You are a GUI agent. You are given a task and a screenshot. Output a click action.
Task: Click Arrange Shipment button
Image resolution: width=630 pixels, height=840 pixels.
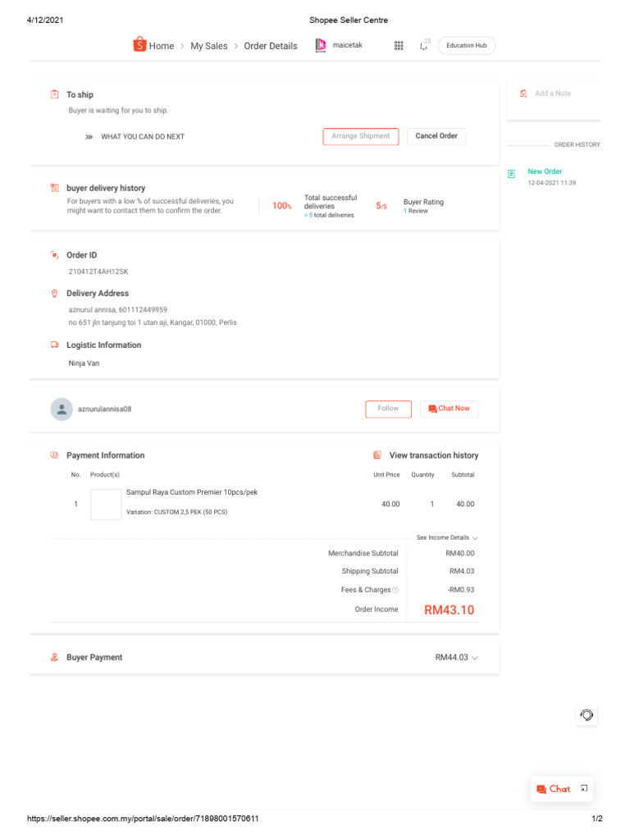tap(361, 136)
